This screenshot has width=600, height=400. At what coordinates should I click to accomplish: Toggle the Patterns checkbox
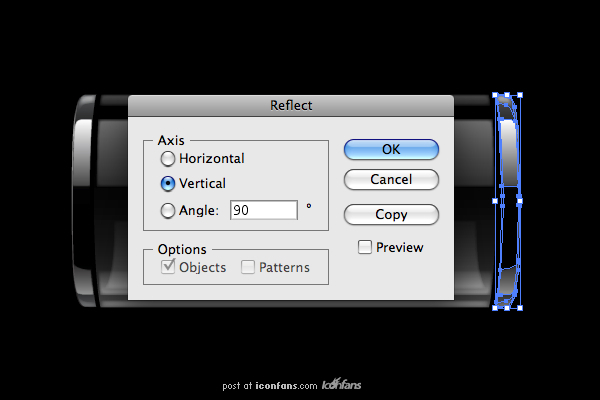click(248, 267)
